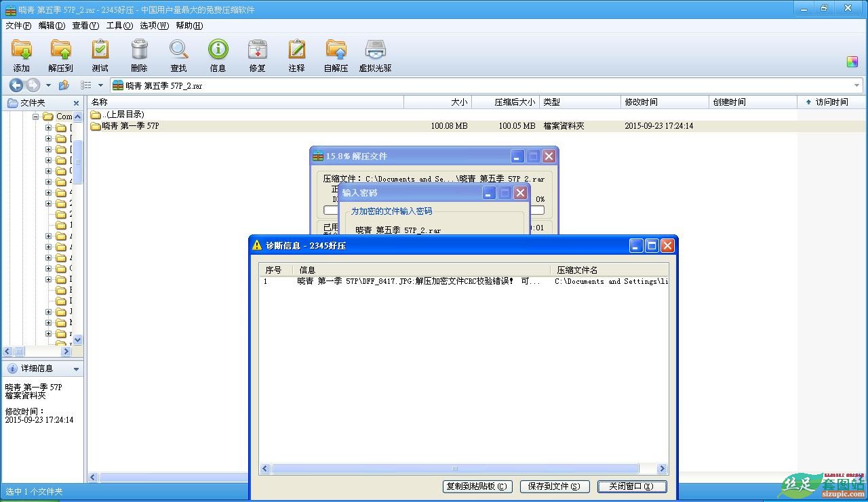Click the 自解压 (Self-extract) icon
The image size is (868, 502).
(x=336, y=51)
